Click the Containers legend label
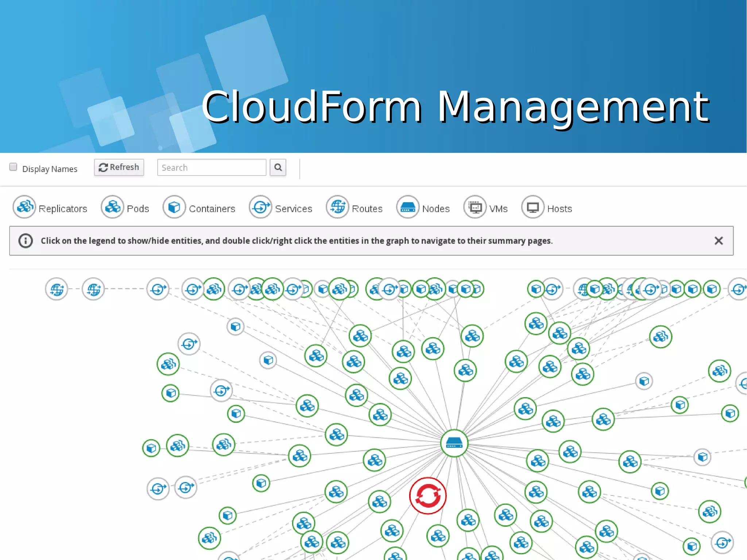 pos(212,209)
